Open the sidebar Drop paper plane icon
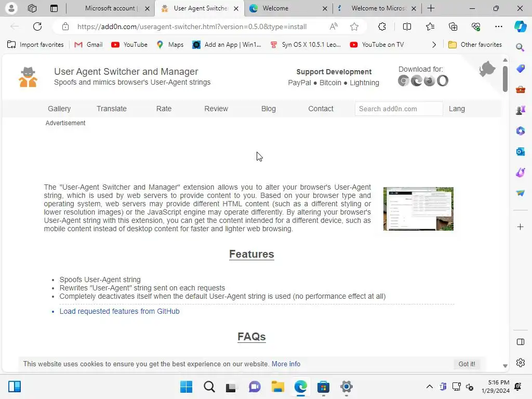 [x=521, y=193]
